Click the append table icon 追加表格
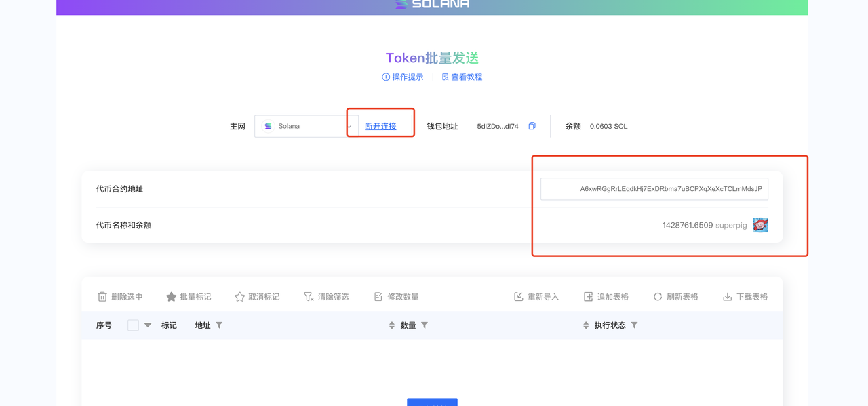This screenshot has width=868, height=406. [x=588, y=297]
